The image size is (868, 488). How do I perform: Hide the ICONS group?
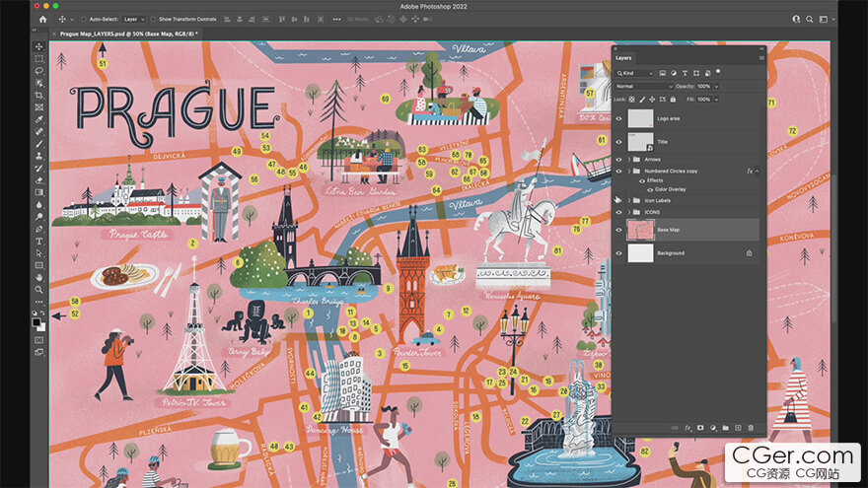(x=618, y=212)
